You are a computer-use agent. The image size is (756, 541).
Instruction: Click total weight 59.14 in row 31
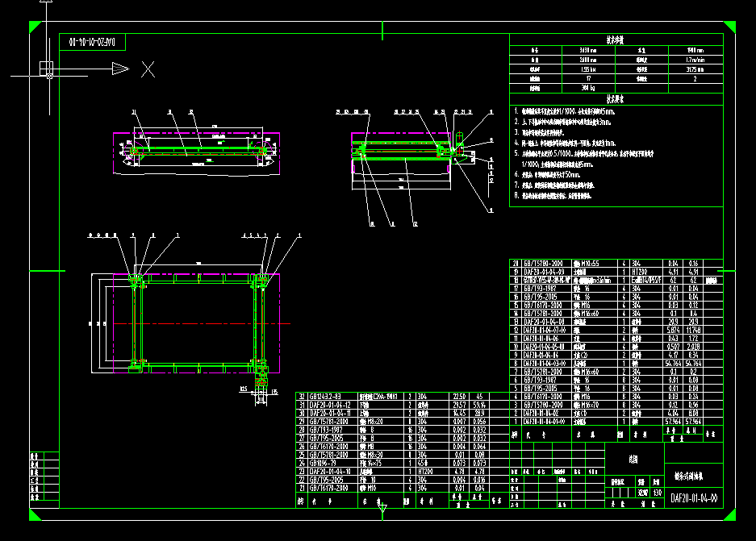point(479,406)
